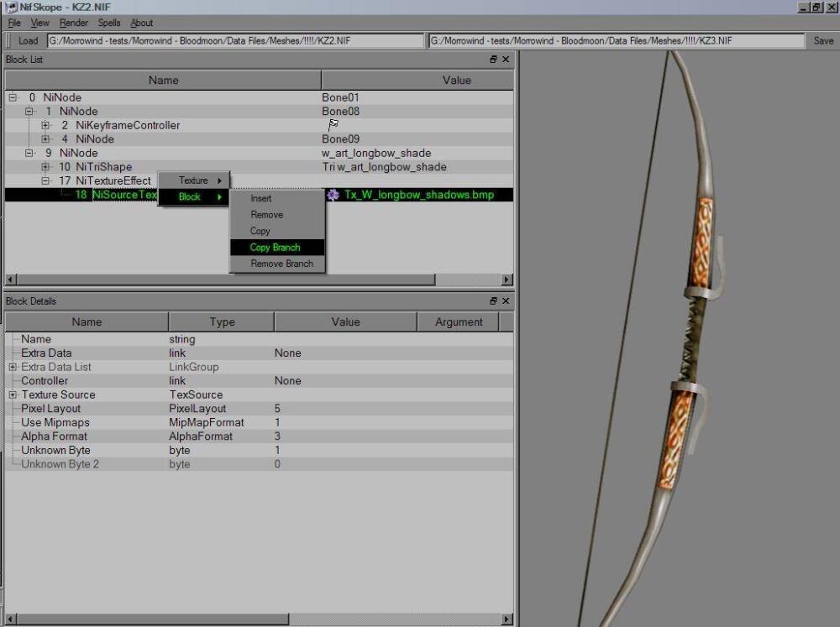Expand the 4 NiNode Bone09 branch
Viewport: 840px width, 627px height.
(x=45, y=139)
